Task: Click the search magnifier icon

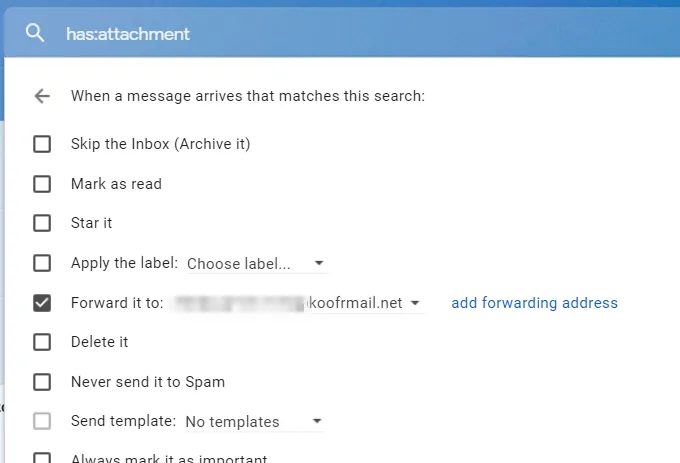Action: [35, 33]
